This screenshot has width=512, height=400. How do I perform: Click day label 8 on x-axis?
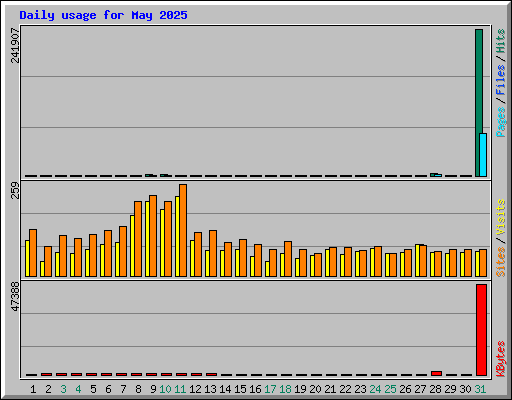[138, 389]
